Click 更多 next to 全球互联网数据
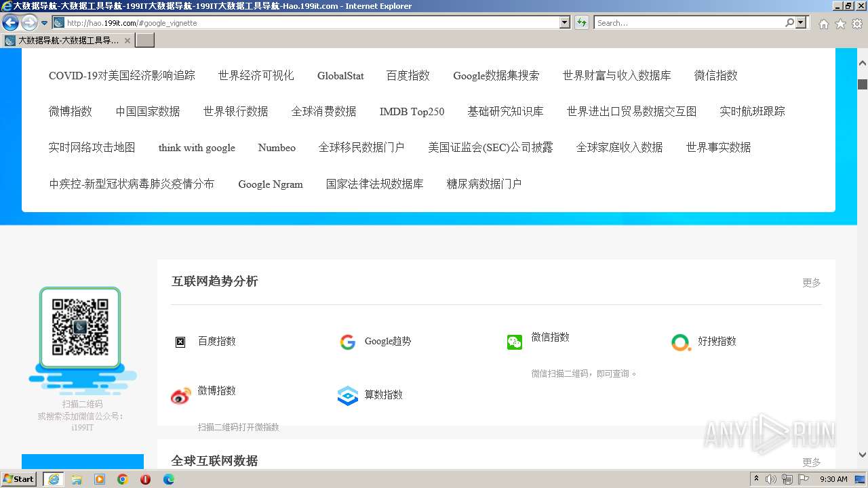This screenshot has width=868, height=488. [812, 462]
